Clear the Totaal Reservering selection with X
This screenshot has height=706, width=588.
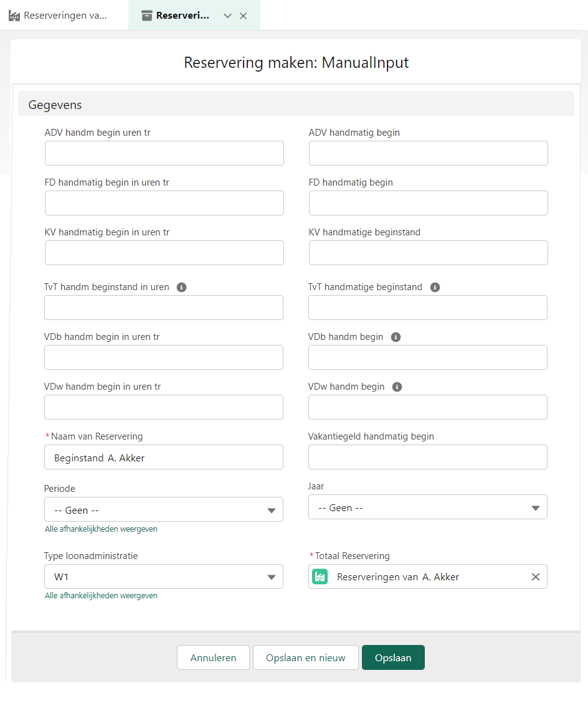[x=535, y=577]
